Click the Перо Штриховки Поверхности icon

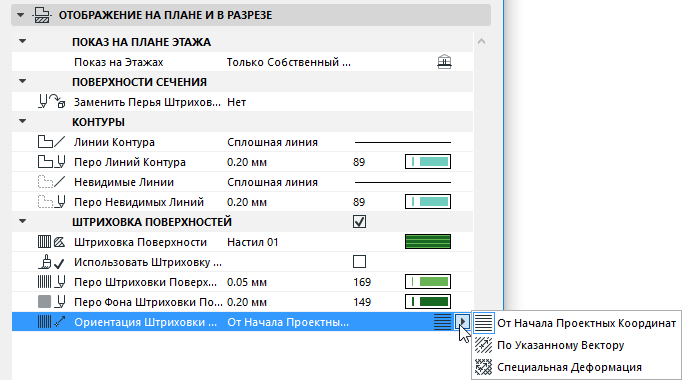pos(51,282)
